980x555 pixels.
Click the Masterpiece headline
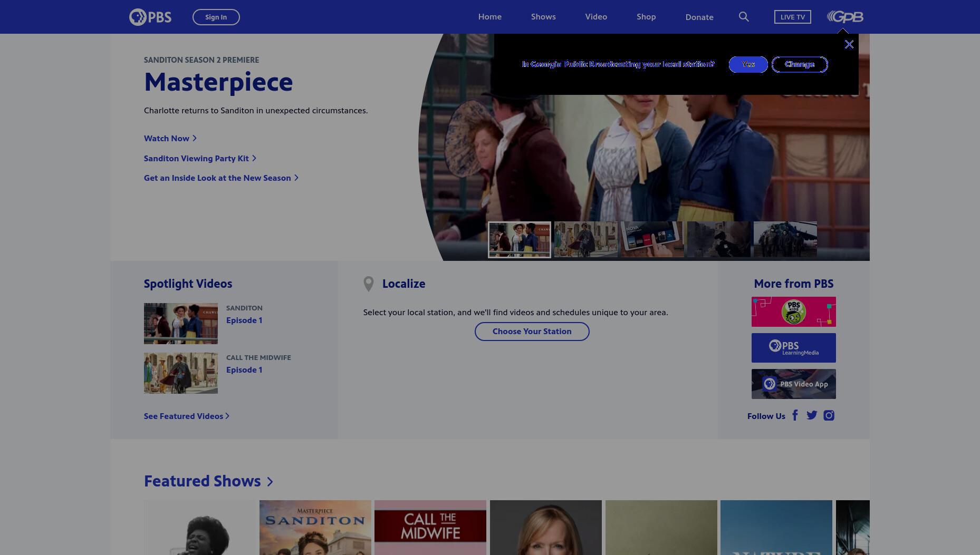[218, 82]
